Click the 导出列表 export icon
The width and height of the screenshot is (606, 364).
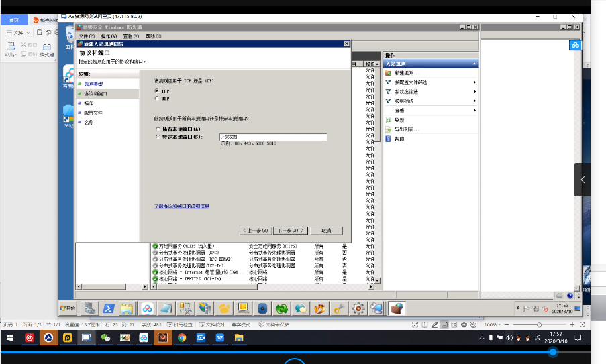[x=389, y=129]
